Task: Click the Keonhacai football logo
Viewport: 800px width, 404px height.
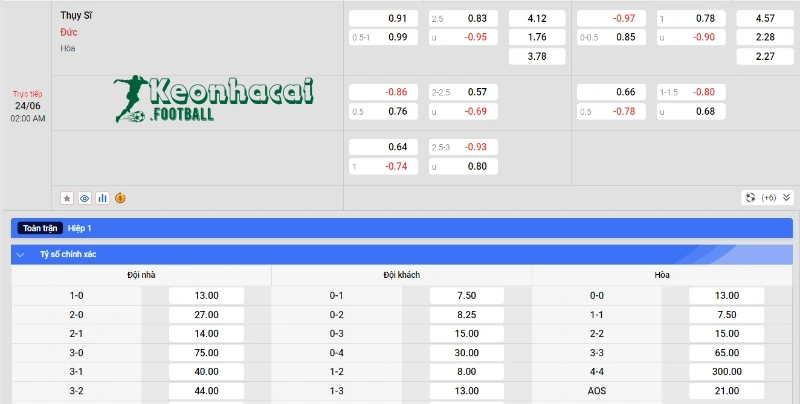Action: pyautogui.click(x=212, y=98)
